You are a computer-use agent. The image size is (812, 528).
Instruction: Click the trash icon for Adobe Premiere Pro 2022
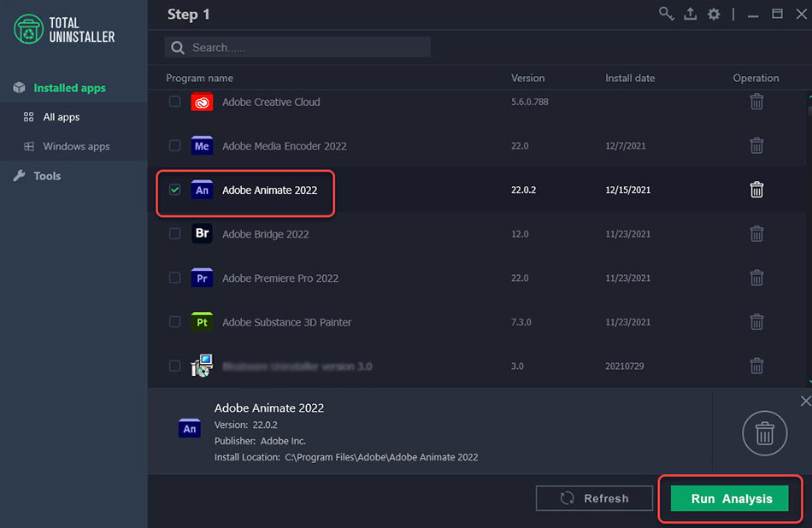(x=756, y=278)
